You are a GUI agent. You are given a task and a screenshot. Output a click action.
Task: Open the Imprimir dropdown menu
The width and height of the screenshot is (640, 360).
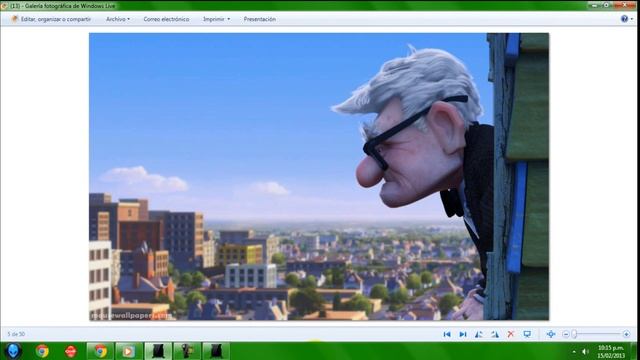point(216,19)
